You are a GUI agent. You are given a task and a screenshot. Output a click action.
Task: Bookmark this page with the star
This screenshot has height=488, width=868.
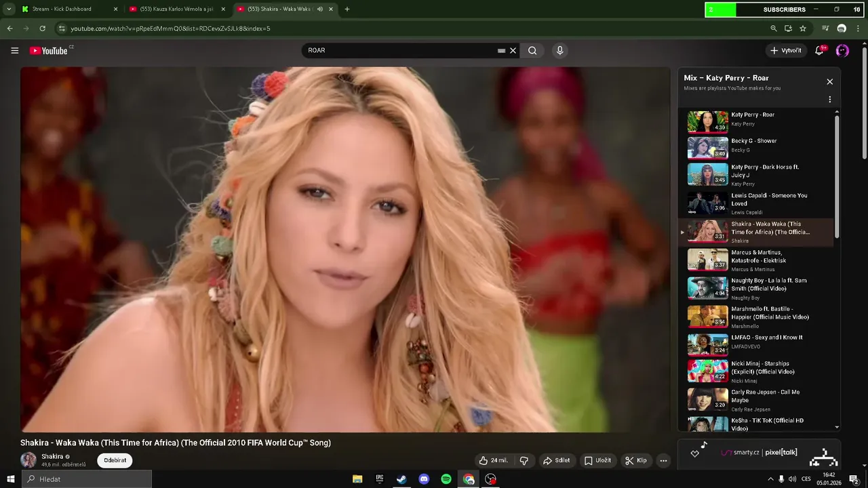(x=803, y=28)
